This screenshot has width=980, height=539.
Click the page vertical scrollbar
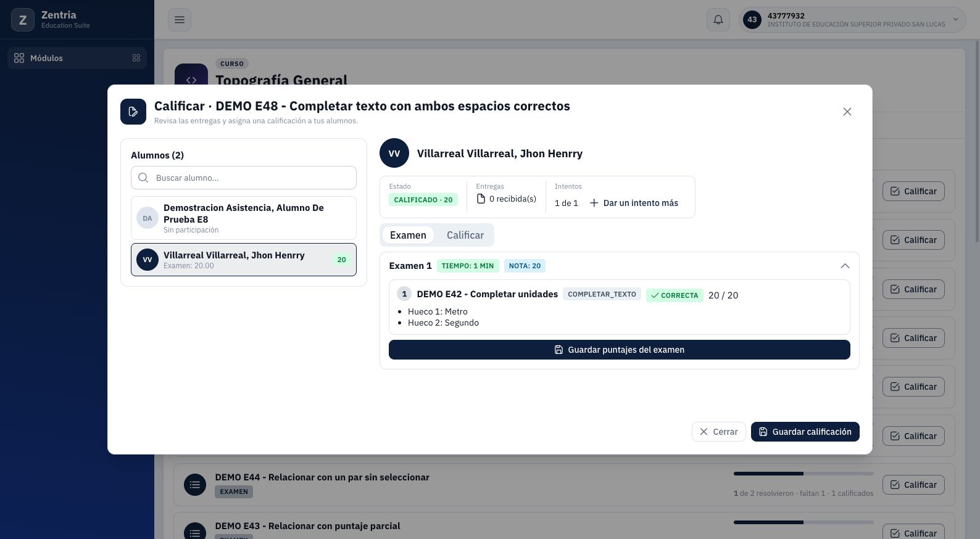coord(977,142)
